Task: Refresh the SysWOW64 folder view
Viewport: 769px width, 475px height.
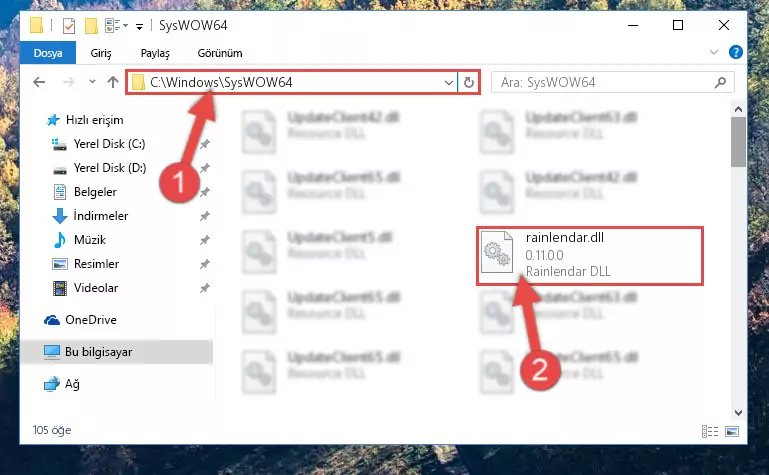Action: 469,82
